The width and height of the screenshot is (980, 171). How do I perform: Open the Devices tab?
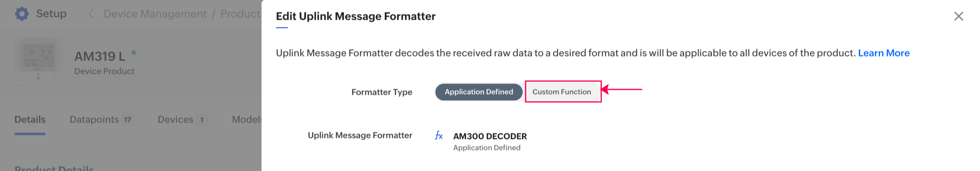[x=175, y=120]
